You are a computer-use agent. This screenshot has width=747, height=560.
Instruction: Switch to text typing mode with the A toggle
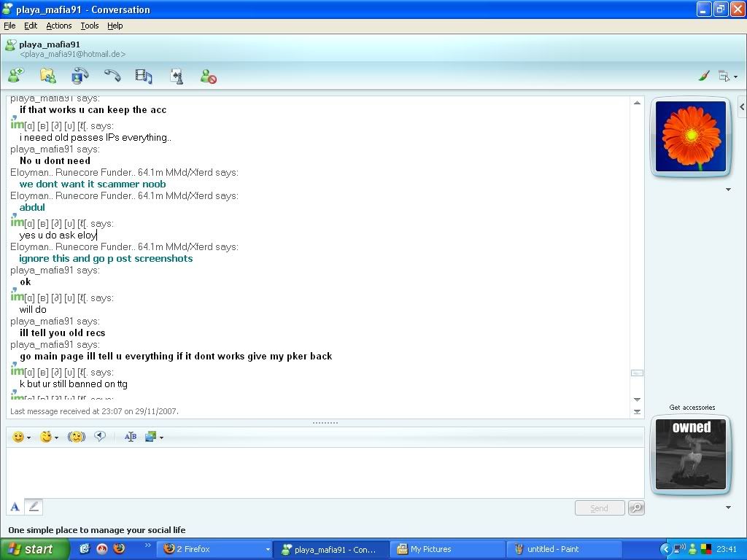coord(15,507)
